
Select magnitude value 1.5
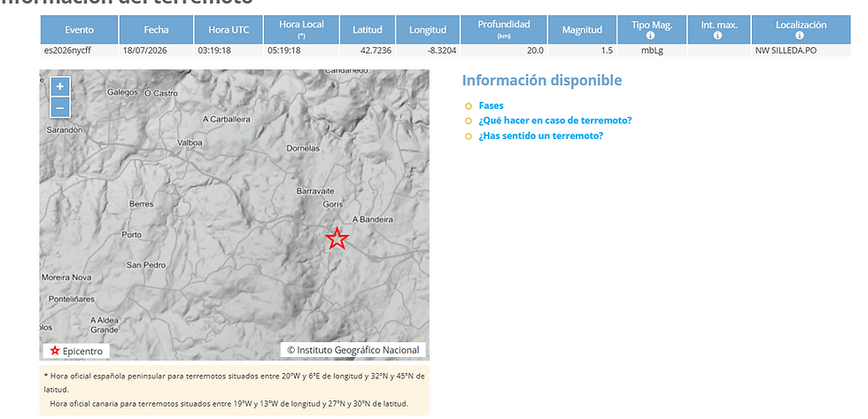pyautogui.click(x=582, y=50)
